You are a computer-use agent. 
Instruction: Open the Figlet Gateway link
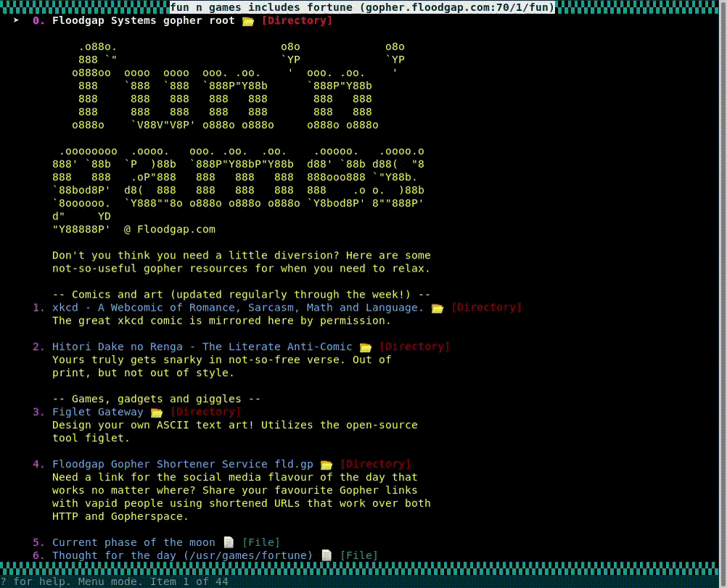click(x=97, y=412)
